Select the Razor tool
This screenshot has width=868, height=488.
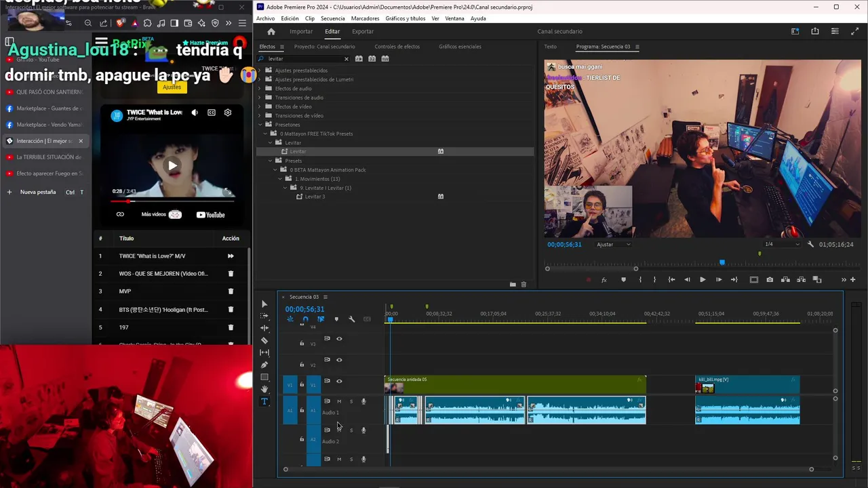pyautogui.click(x=264, y=340)
